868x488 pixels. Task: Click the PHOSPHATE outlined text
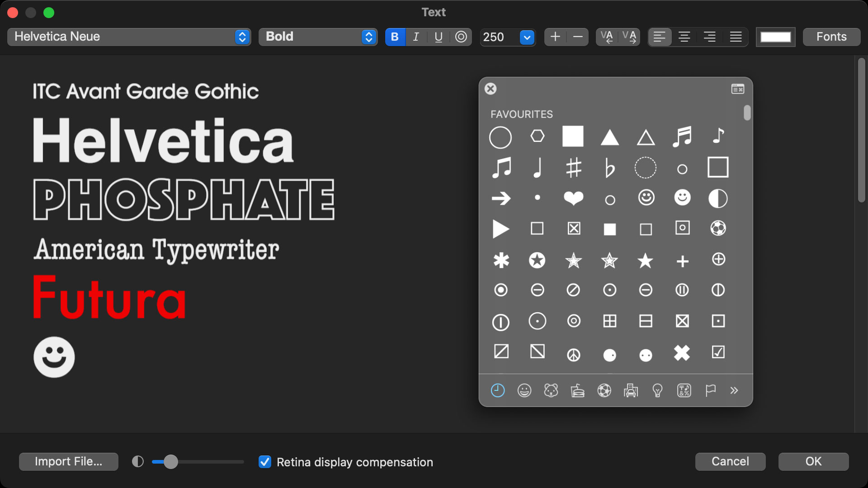pos(184,199)
